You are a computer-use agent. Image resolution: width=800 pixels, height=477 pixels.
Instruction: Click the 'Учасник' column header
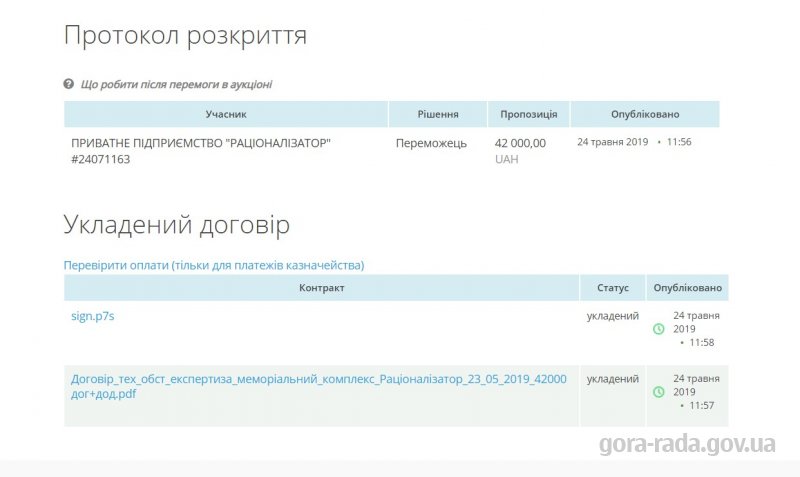tap(226, 114)
